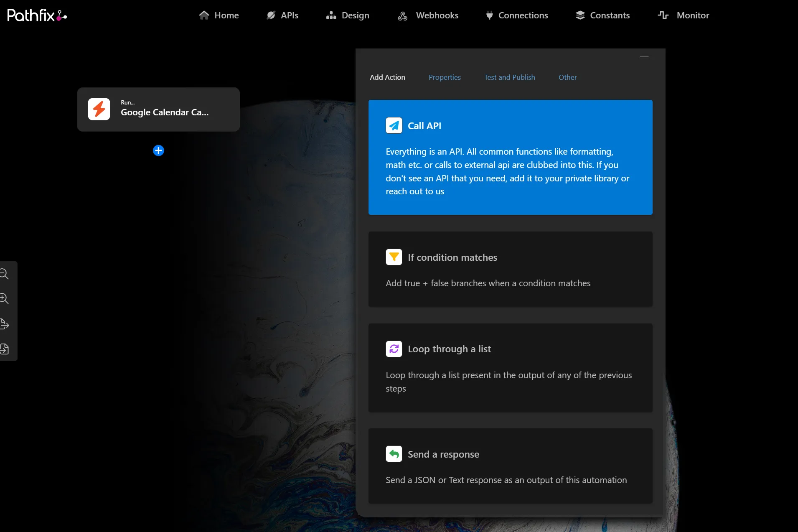This screenshot has width=798, height=532.
Task: Switch to the Other tab
Action: [x=567, y=77]
